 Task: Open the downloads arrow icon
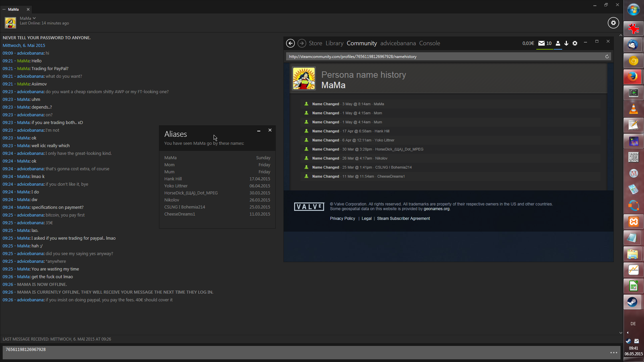(x=566, y=43)
